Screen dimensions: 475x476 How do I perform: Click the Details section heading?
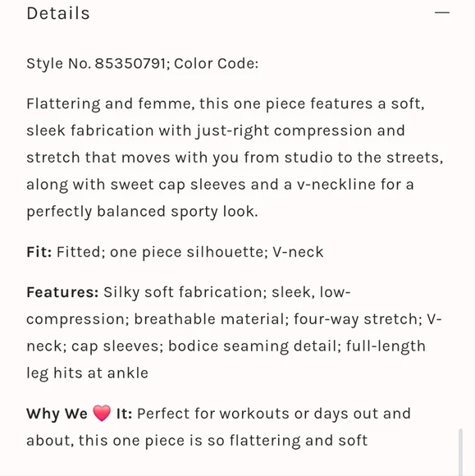pyautogui.click(x=58, y=13)
